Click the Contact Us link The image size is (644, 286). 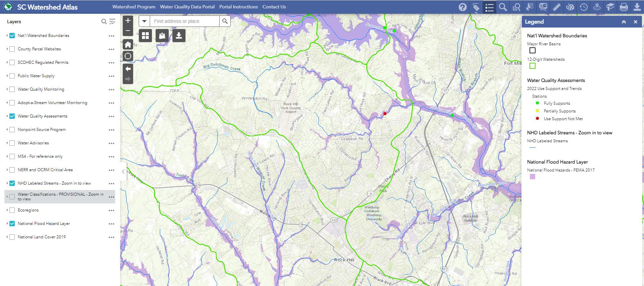pyautogui.click(x=274, y=7)
